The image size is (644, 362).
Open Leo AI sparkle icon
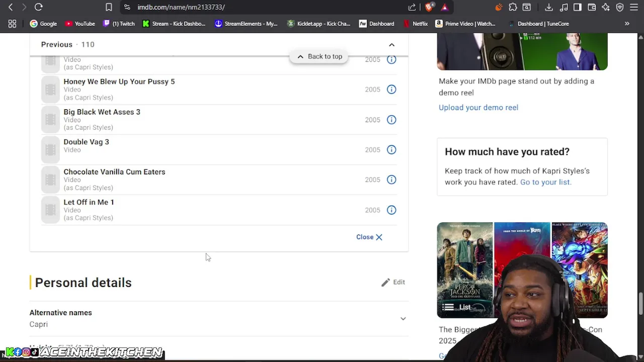pos(606,7)
